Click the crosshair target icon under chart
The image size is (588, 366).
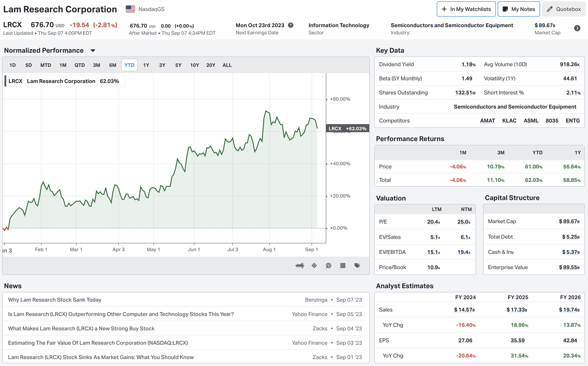point(314,266)
